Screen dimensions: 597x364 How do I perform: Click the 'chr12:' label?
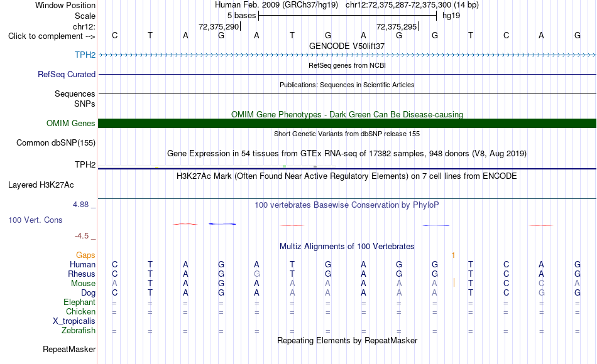click(84, 26)
